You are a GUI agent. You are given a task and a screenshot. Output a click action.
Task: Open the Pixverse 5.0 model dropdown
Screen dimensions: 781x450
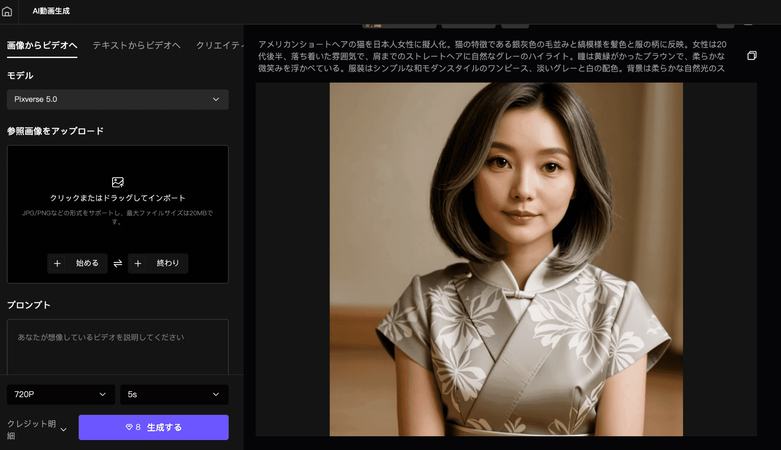(118, 99)
